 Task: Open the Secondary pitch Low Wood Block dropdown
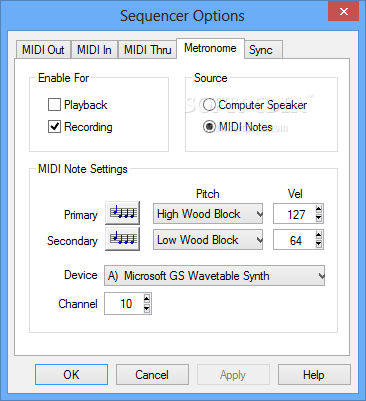click(208, 240)
